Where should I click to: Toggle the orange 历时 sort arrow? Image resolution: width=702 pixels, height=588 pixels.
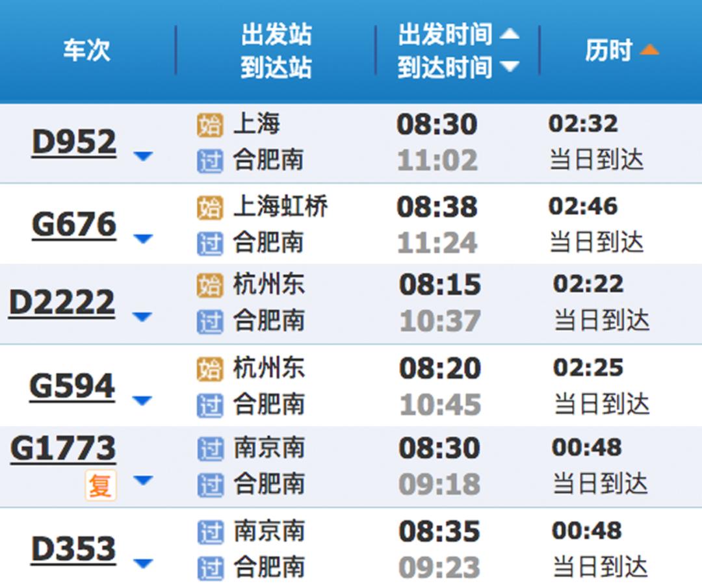(649, 49)
